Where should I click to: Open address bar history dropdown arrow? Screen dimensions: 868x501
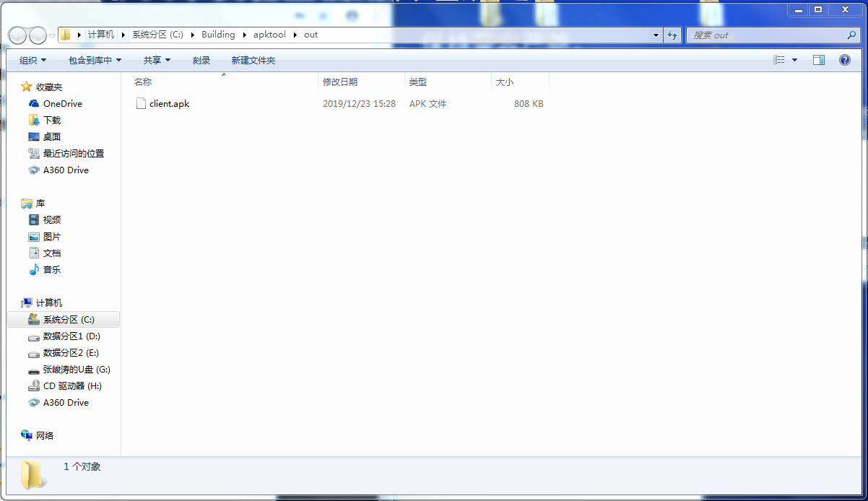pos(656,35)
